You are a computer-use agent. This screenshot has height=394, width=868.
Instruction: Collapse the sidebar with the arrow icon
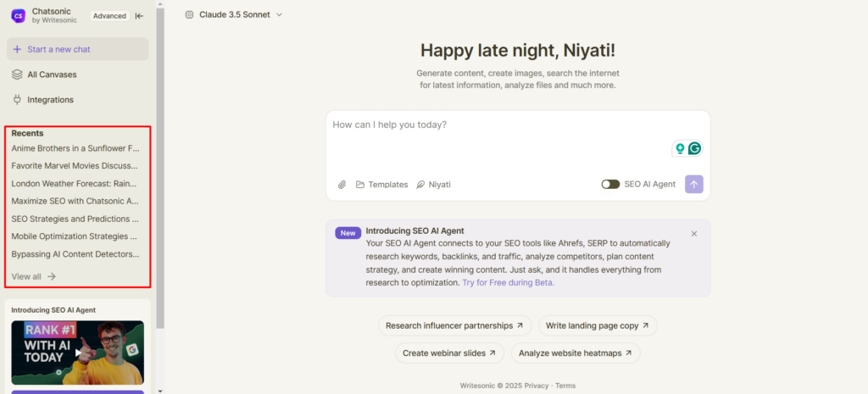click(140, 16)
